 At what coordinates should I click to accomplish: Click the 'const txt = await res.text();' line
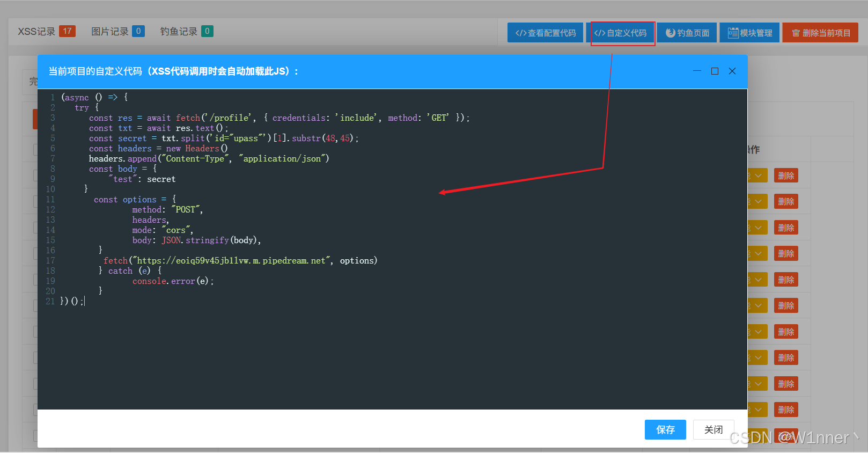[159, 128]
